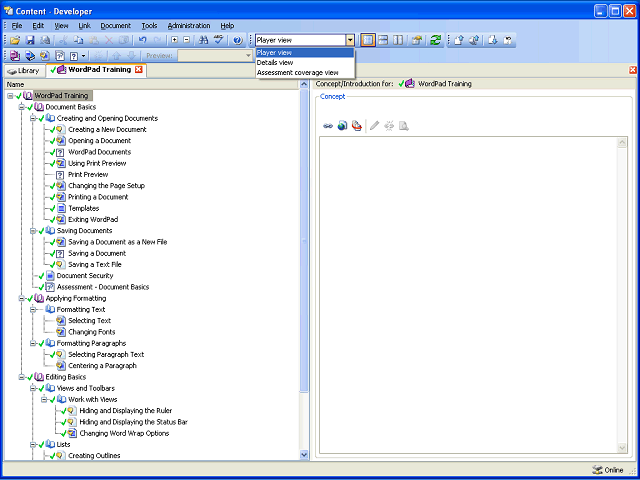Viewport: 640px width, 480px height.
Task: Click the package icon in Concept pane
Action: coord(357,126)
